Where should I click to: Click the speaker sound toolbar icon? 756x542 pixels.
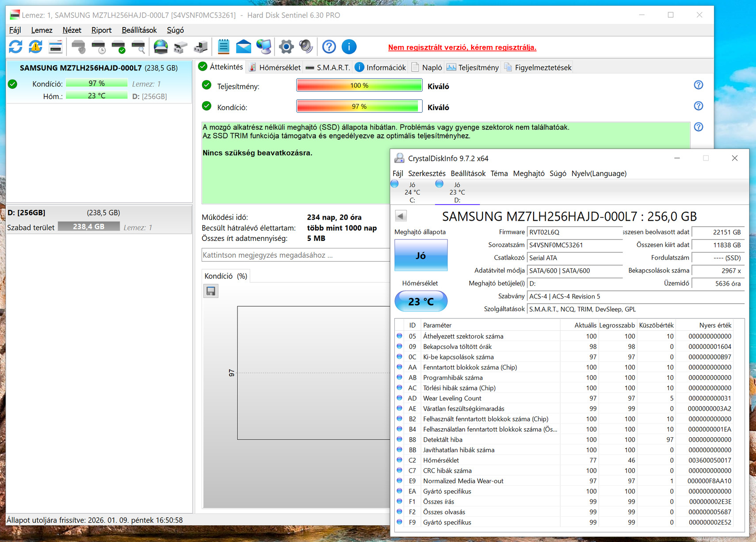point(306,47)
